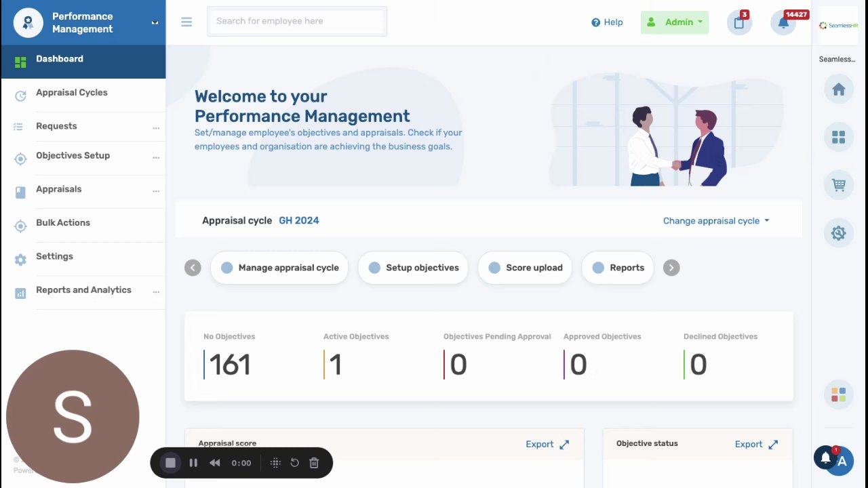
Task: Expand the Appraisals submenu ellipsis
Action: click(156, 190)
